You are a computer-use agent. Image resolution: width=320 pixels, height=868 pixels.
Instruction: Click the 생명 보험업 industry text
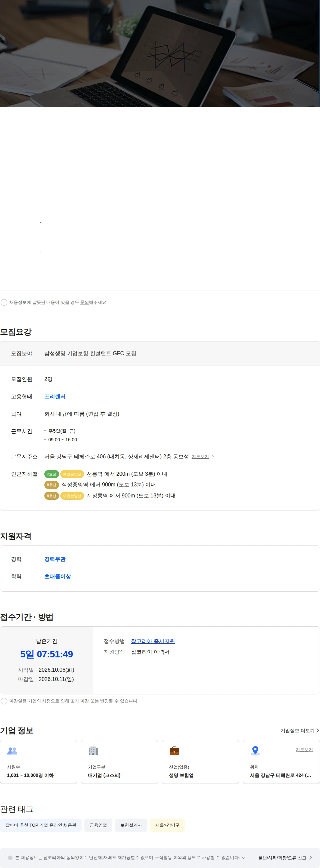pyautogui.click(x=181, y=775)
